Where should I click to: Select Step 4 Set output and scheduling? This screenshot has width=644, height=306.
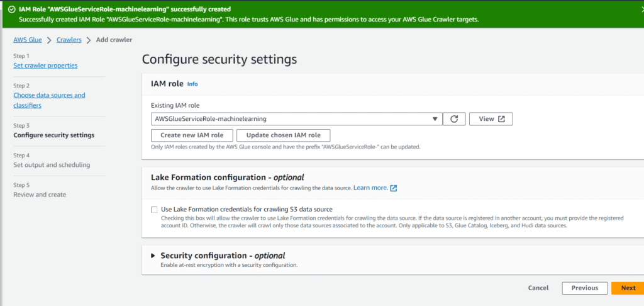[x=52, y=165]
